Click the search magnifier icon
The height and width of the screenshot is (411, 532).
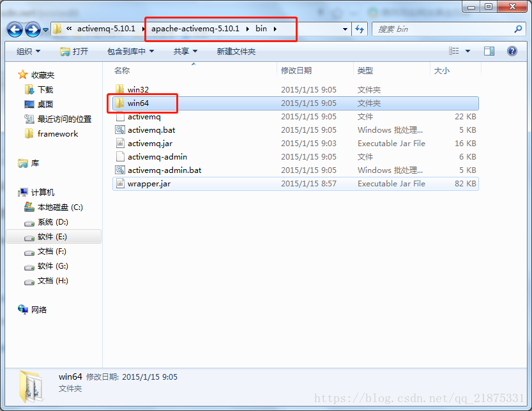518,29
